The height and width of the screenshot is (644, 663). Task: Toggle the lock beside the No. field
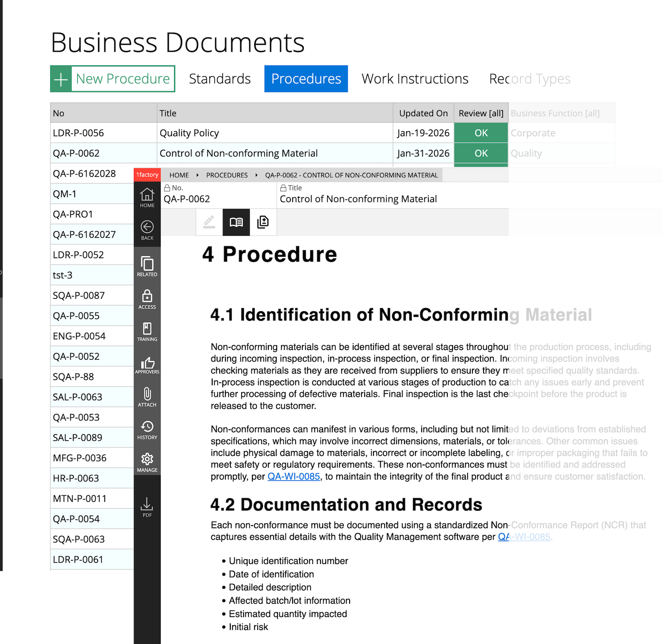point(166,187)
